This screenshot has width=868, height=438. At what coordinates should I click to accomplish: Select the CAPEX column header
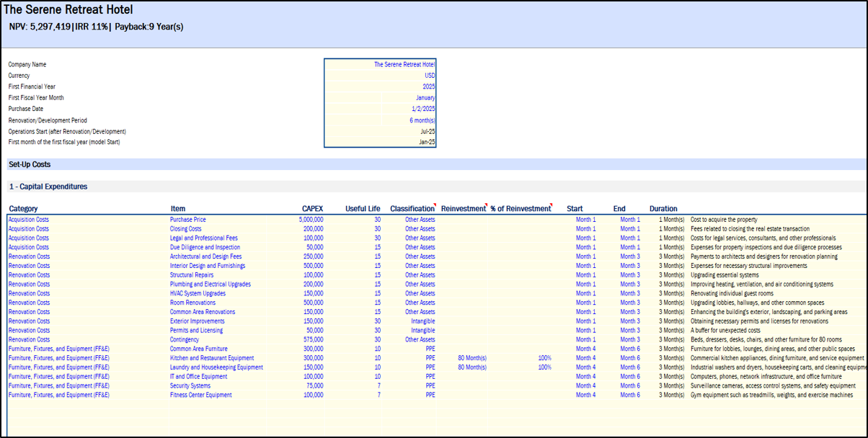(x=312, y=209)
